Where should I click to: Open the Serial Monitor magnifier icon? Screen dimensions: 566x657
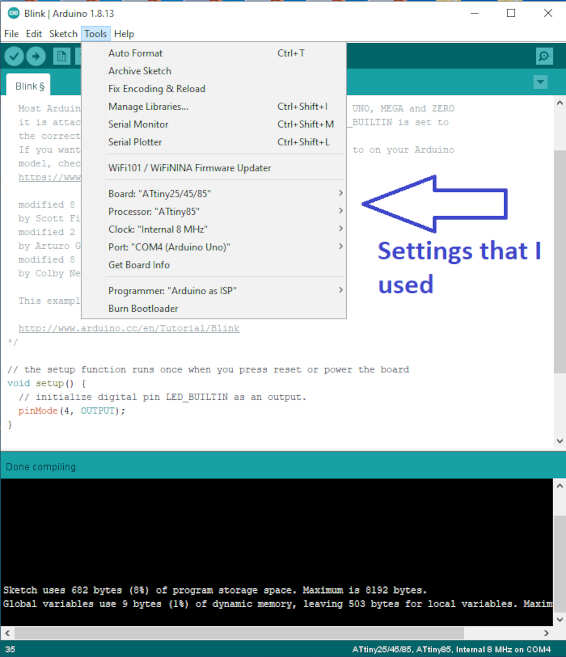(544, 56)
